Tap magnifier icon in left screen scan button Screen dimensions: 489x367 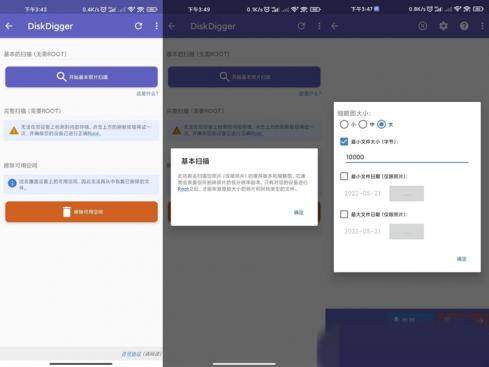(61, 77)
